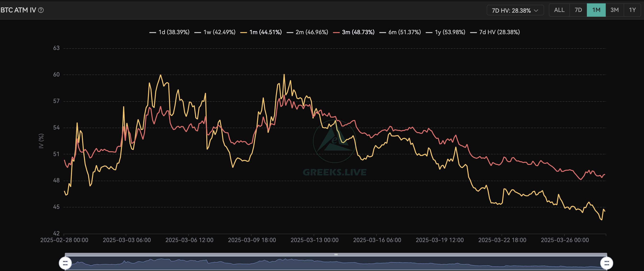Click the right zoom slider handle
644x271 pixels.
coord(606,263)
